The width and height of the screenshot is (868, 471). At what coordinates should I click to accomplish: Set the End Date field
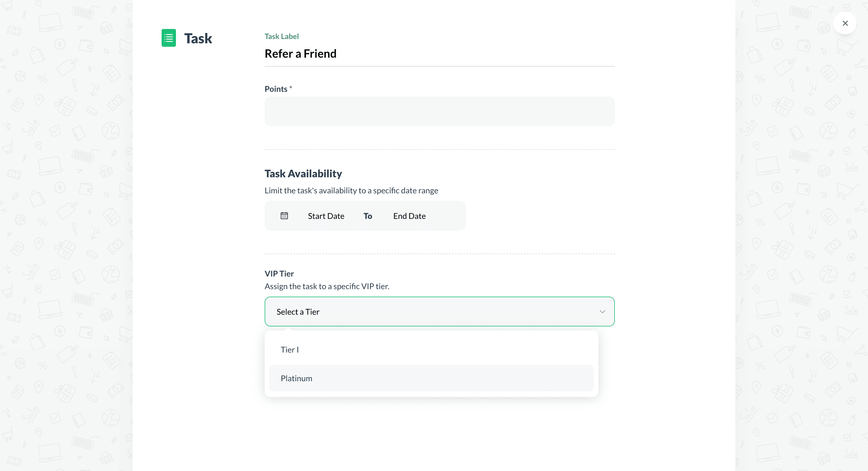pyautogui.click(x=409, y=216)
